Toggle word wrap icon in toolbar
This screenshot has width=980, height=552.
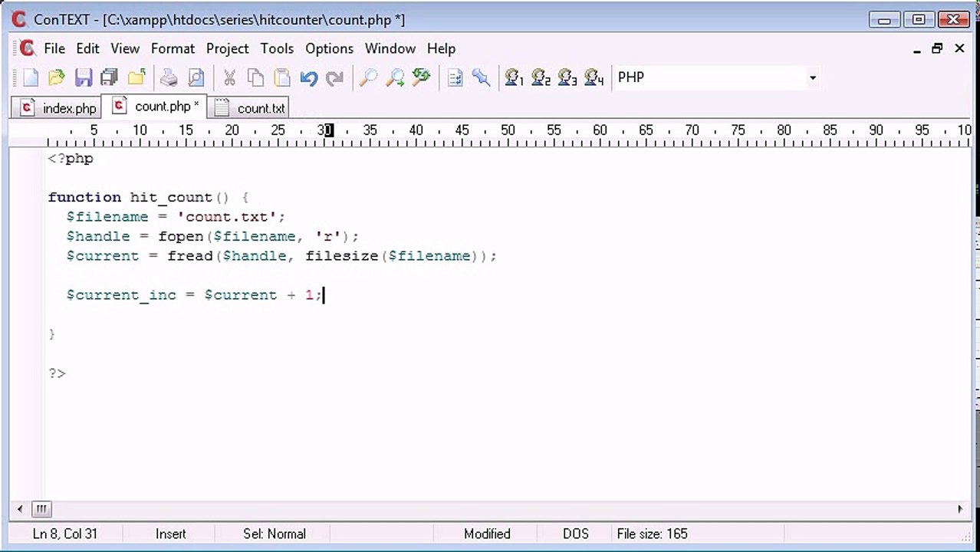[x=455, y=77]
